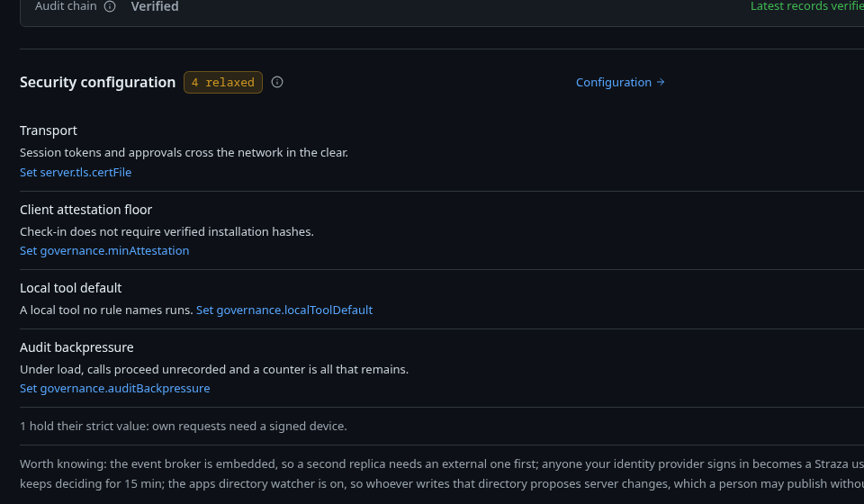Viewport: 864px width, 504px height.
Task: Click the 'Worth knowing' paragraph first line
Action: [442, 463]
